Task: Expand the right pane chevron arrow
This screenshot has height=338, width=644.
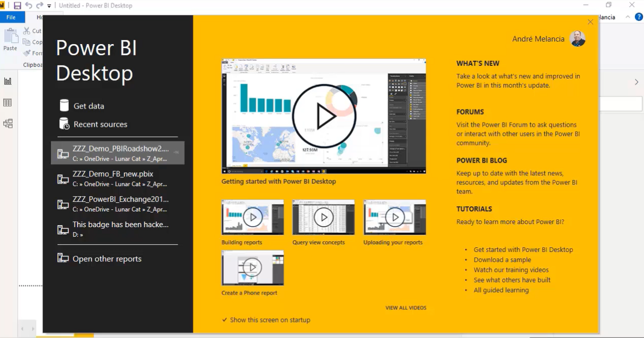Action: 636,82
